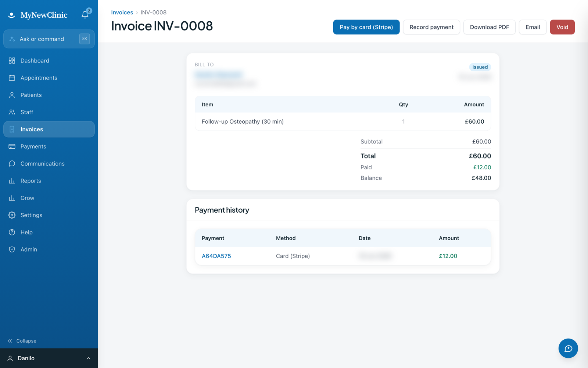
Task: Open the Patients section
Action: click(49, 95)
